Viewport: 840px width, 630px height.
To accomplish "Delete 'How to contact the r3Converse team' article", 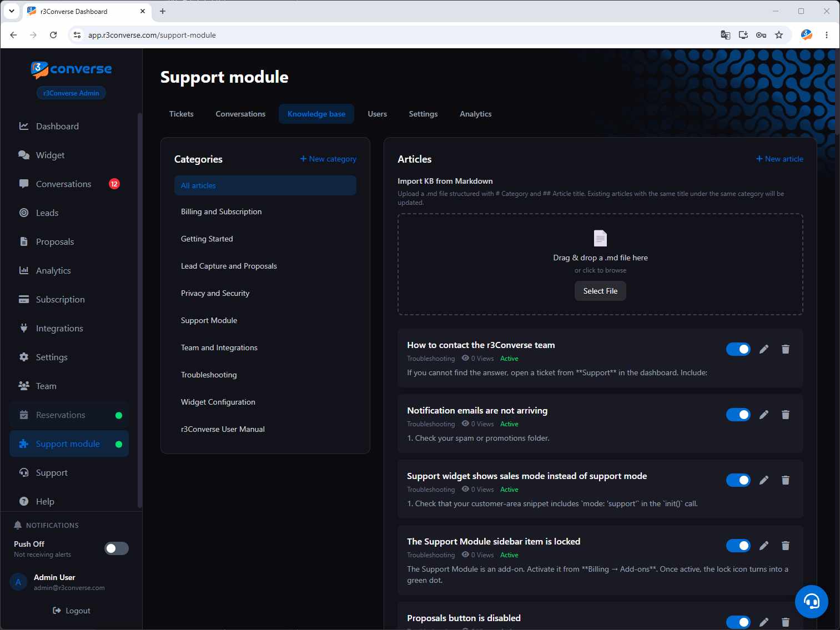I will pos(786,349).
